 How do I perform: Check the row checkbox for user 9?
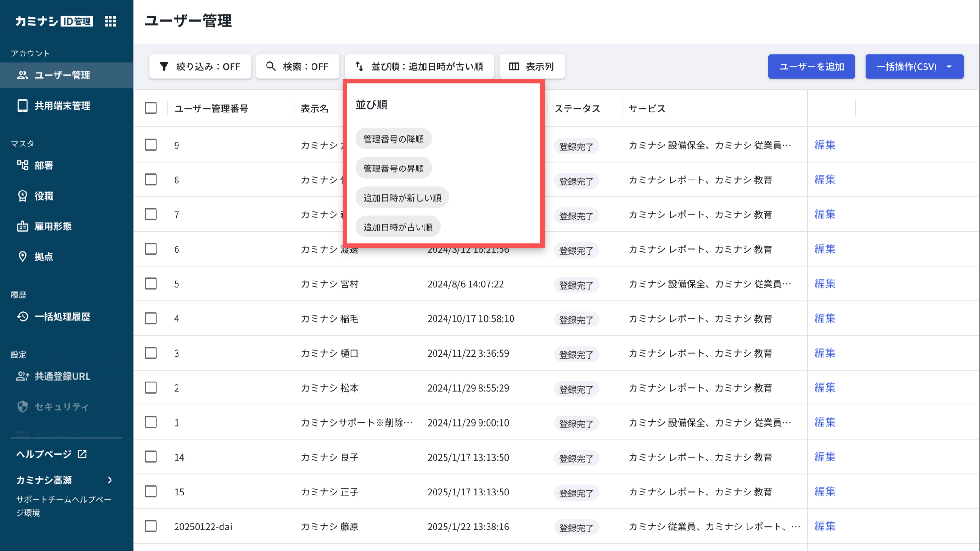[x=151, y=145]
